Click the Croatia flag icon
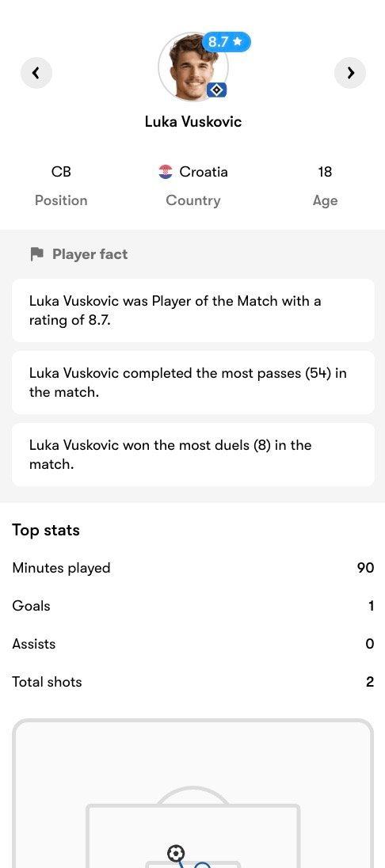The height and width of the screenshot is (868, 385). (166, 172)
